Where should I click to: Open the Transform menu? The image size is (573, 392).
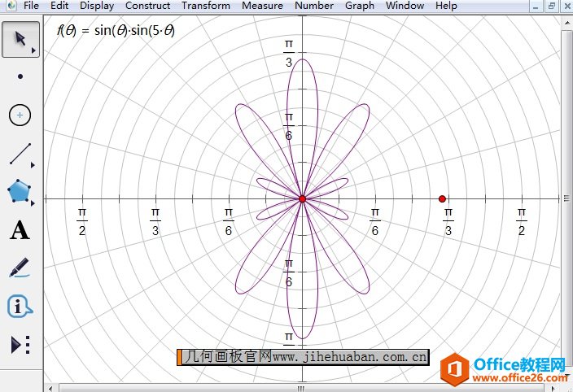coord(206,6)
